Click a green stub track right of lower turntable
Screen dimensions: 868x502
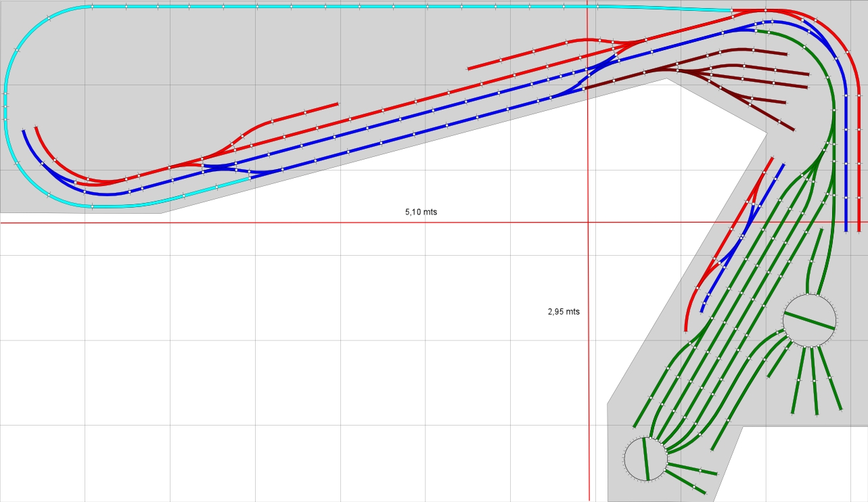[x=691, y=467]
